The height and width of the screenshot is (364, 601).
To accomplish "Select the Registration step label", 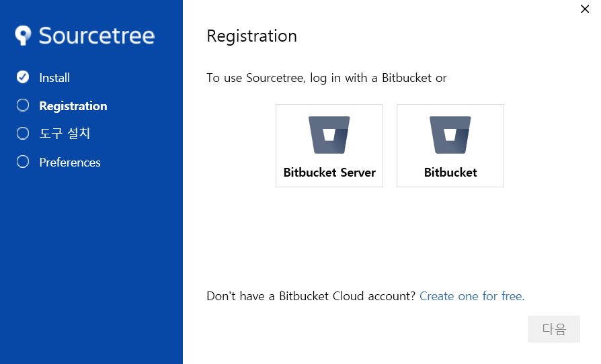I will click(x=73, y=106).
